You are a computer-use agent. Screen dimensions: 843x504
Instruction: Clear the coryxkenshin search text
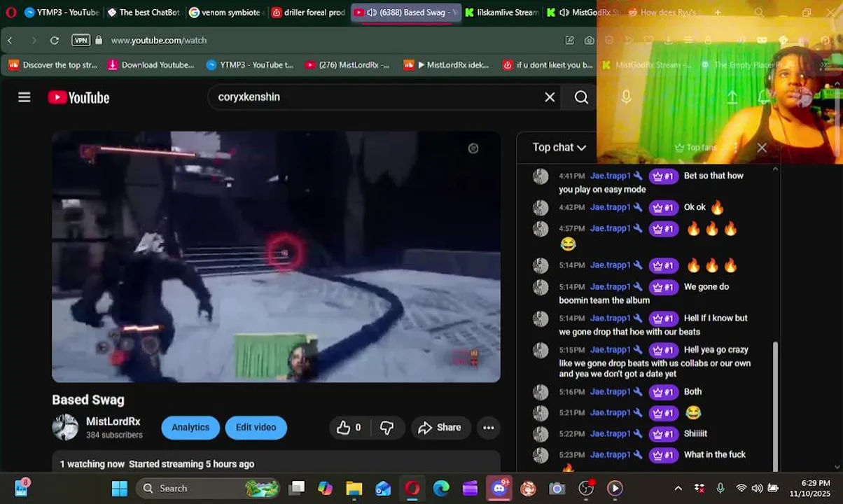pos(550,97)
